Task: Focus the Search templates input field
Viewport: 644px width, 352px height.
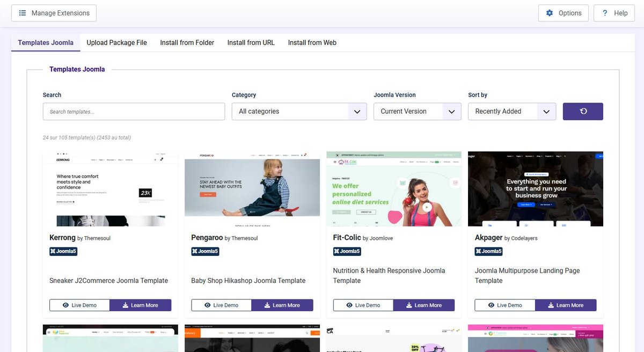Action: coord(134,112)
